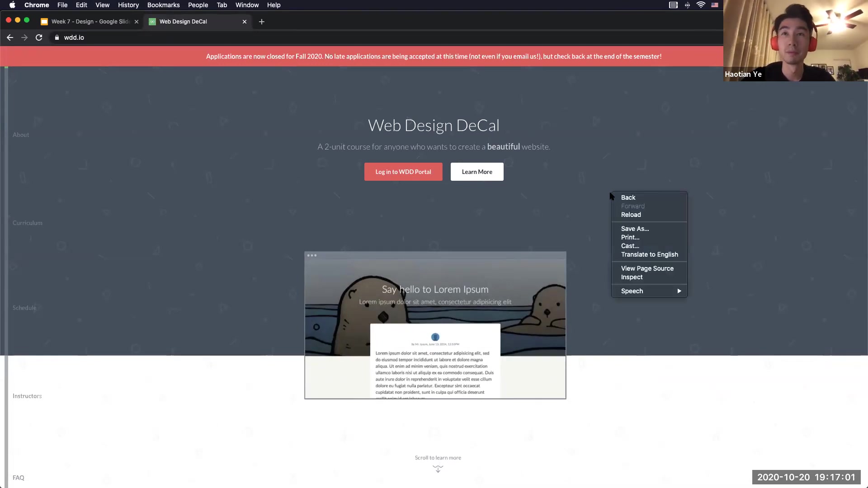The width and height of the screenshot is (868, 488).
Task: Click the Translate to English menu item
Action: (650, 254)
